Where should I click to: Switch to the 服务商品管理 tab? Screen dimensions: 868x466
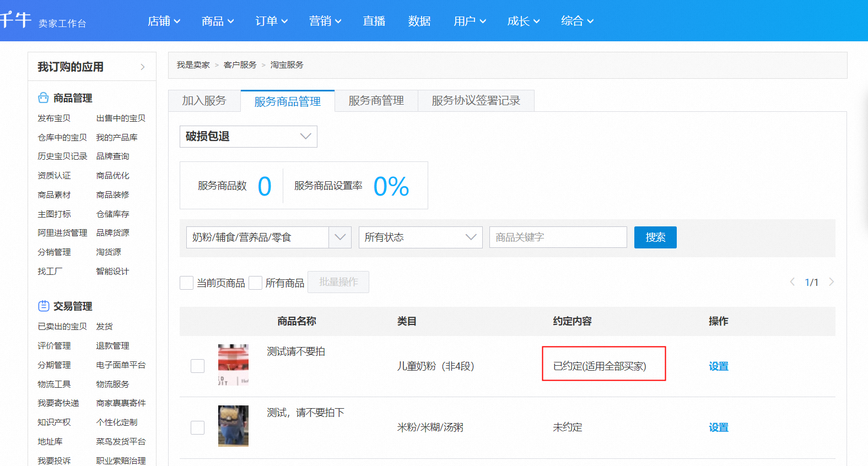tap(288, 101)
